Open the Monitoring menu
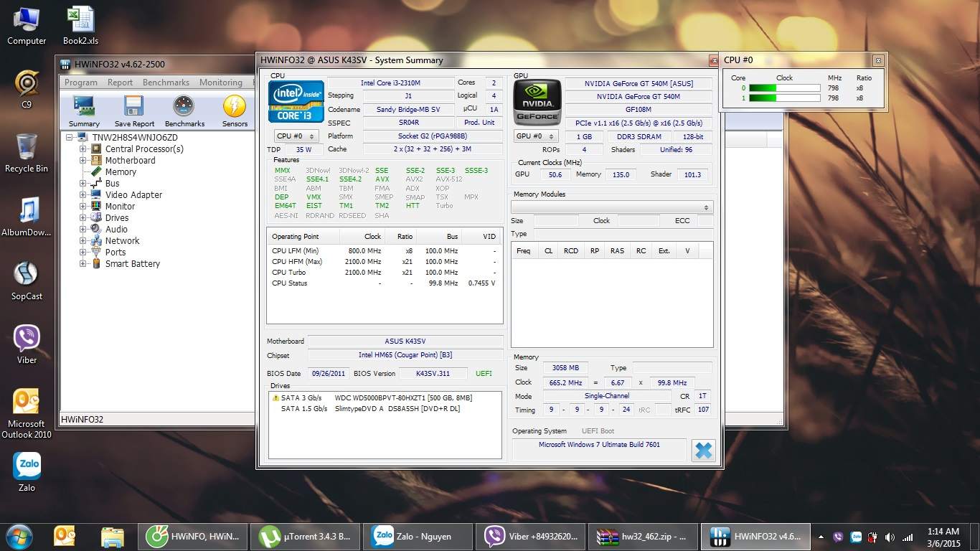 click(x=221, y=83)
